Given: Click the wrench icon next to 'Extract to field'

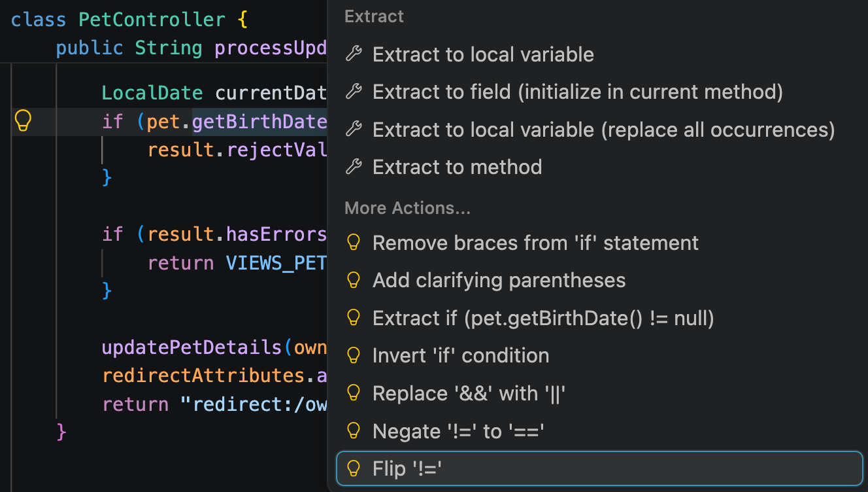Looking at the screenshot, I should click(353, 92).
